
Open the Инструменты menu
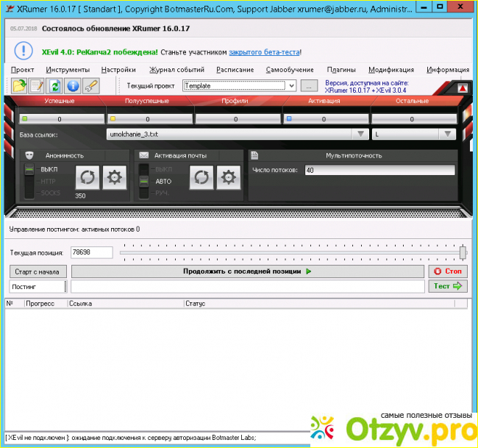click(68, 70)
